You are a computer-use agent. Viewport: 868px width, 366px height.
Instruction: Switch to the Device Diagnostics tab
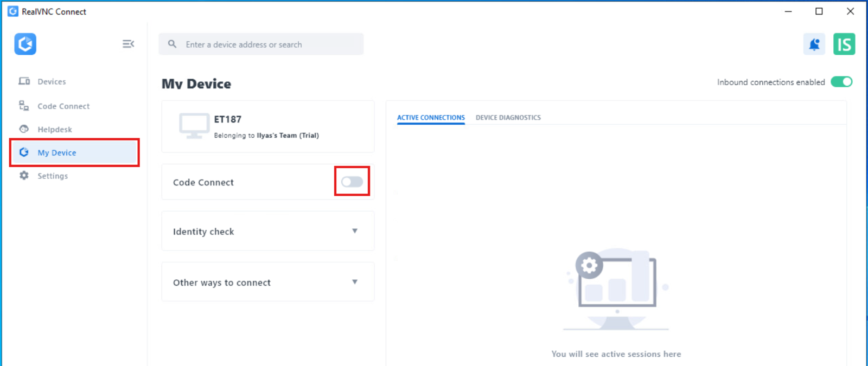coord(508,118)
